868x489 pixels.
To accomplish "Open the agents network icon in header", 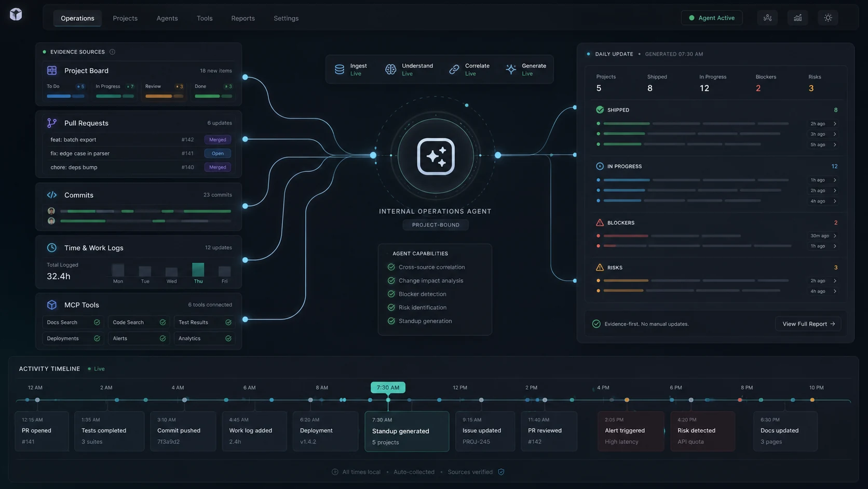I will click(x=767, y=18).
